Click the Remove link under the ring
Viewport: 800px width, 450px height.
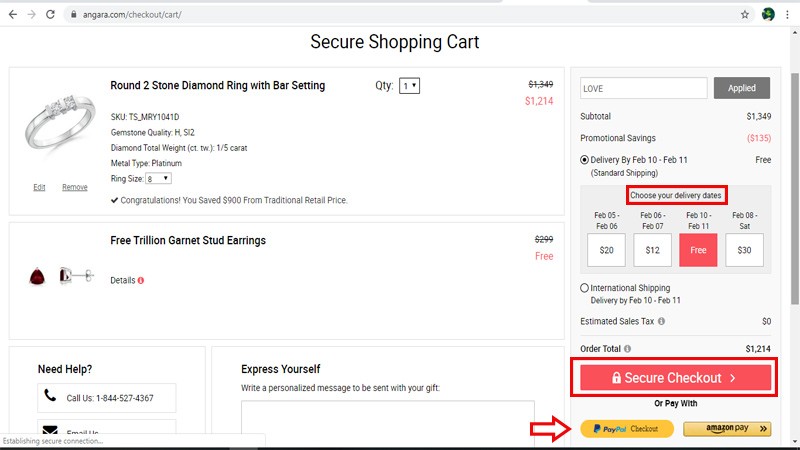click(x=75, y=187)
